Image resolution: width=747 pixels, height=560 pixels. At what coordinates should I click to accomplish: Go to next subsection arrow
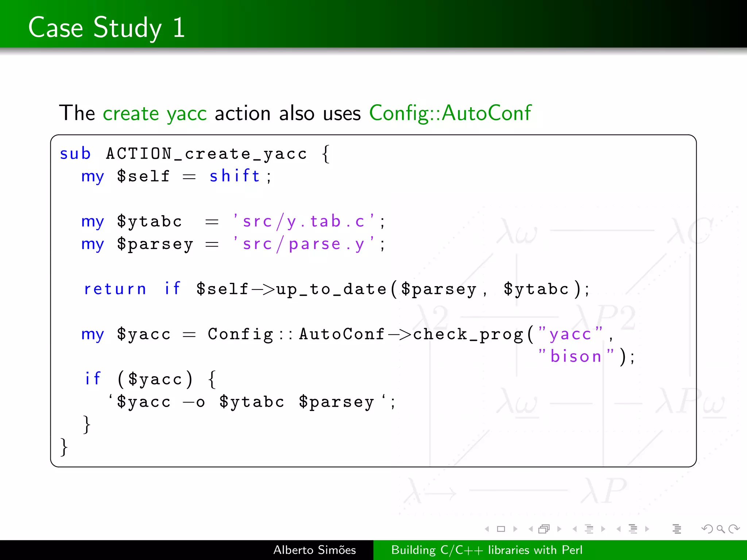pyautogui.click(x=603, y=529)
